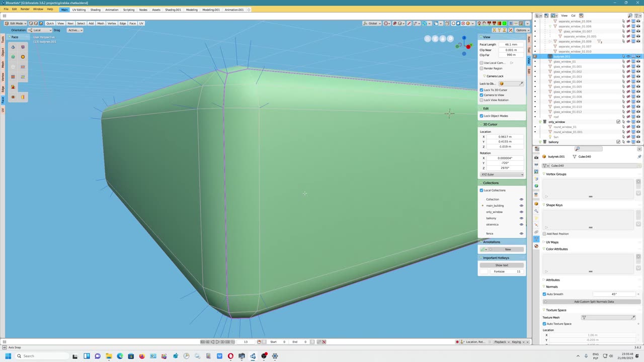Screen dimensions: 644x362
Task: Open the Options dropdown in viewport
Action: pos(522,30)
